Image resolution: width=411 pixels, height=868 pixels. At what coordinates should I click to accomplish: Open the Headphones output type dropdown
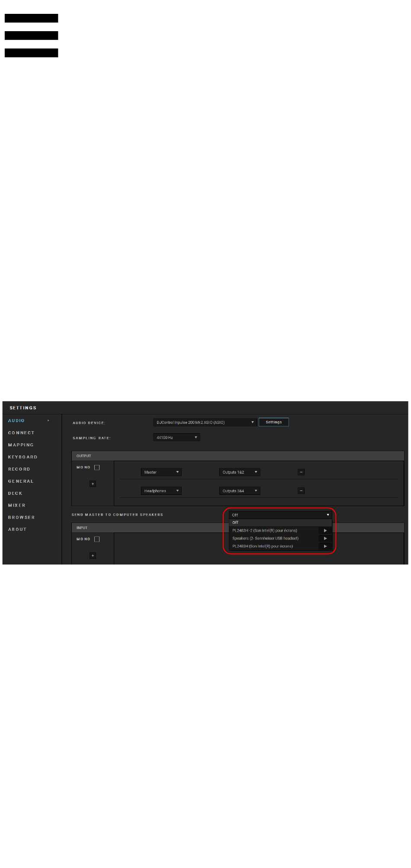[x=161, y=491]
